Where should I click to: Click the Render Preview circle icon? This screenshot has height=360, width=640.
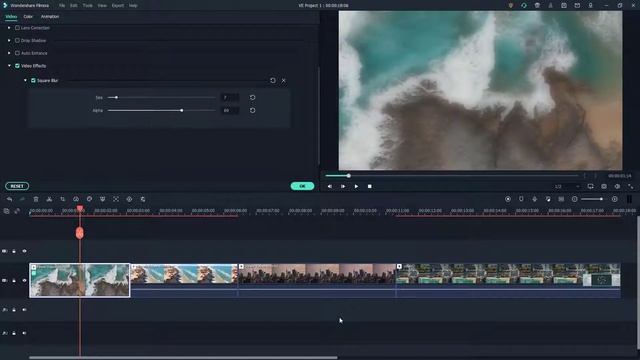pos(508,199)
